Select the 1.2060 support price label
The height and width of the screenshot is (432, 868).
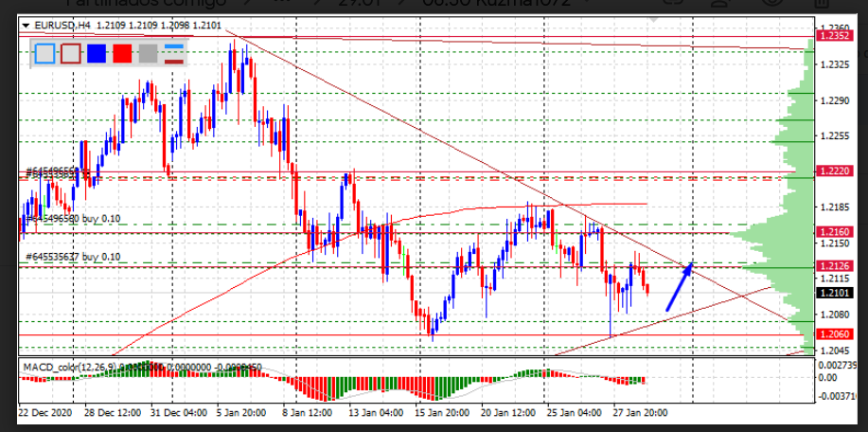[x=834, y=334]
